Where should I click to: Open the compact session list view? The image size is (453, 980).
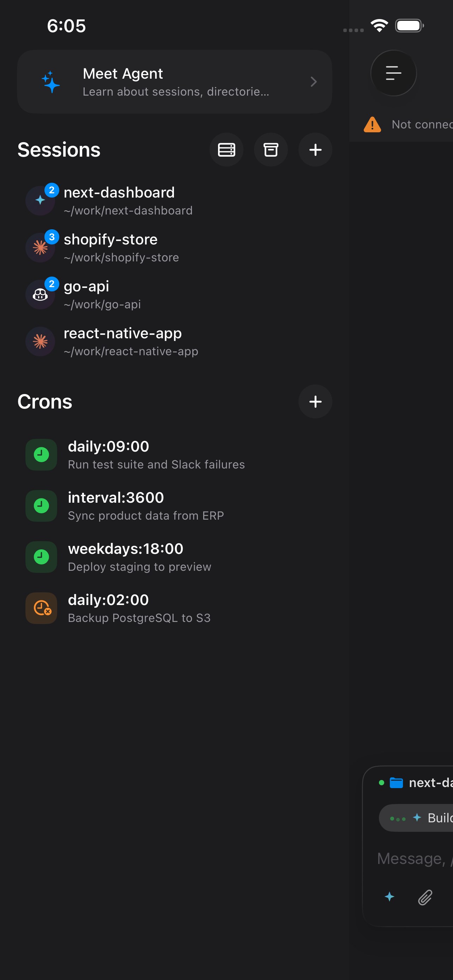coord(226,150)
